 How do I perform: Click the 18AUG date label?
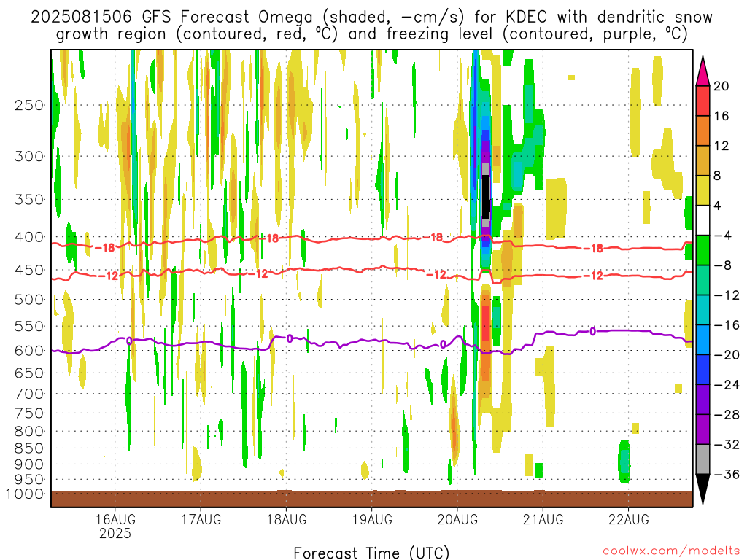(286, 519)
